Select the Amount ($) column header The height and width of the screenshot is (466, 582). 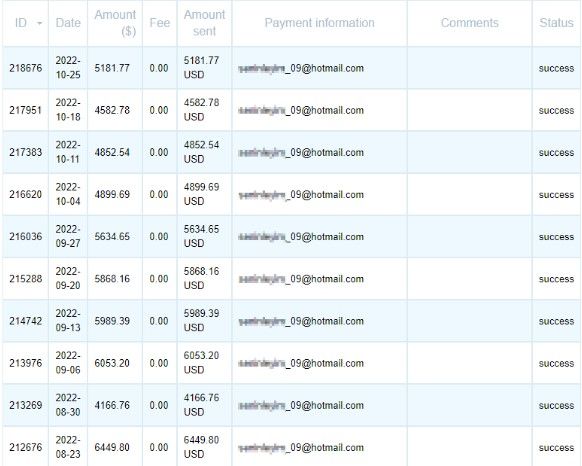(115, 23)
